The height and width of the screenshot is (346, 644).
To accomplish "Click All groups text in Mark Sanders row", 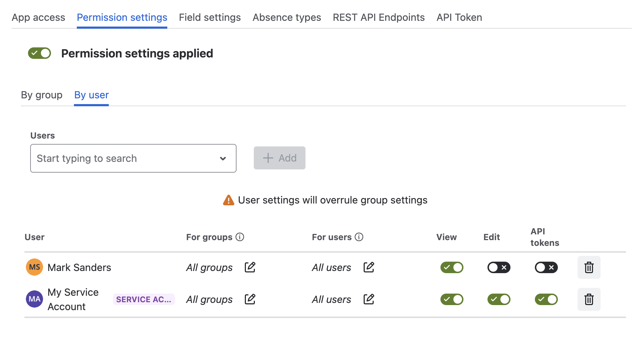I will [209, 267].
